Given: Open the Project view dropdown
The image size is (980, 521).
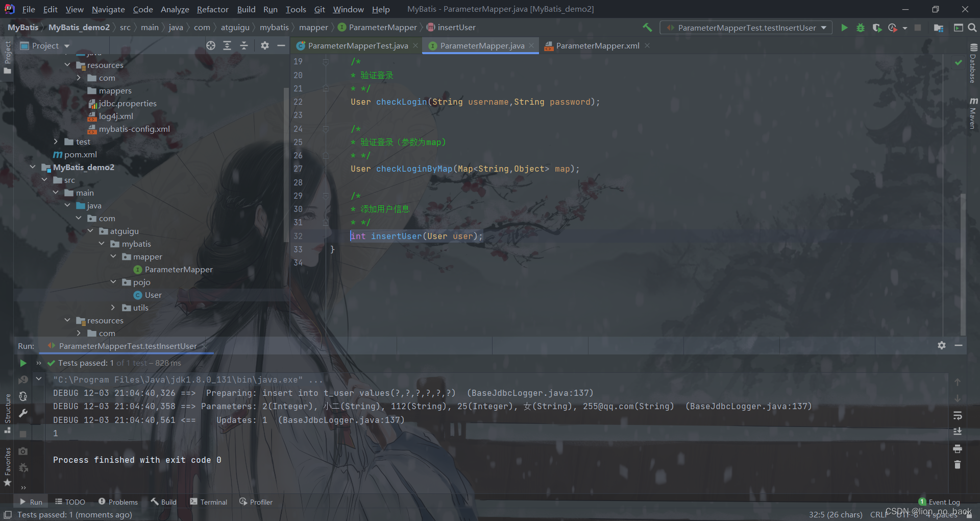Looking at the screenshot, I should [45, 45].
